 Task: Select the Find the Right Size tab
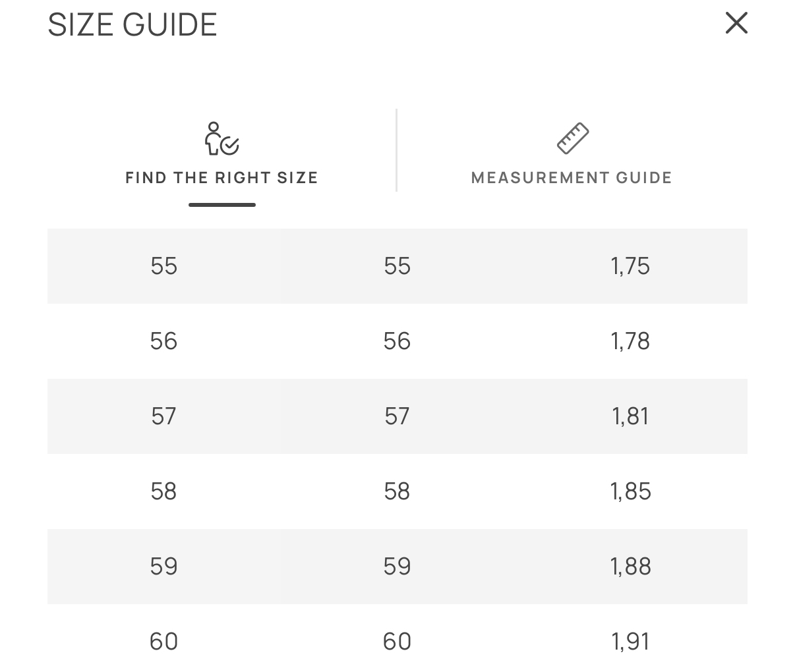221,177
